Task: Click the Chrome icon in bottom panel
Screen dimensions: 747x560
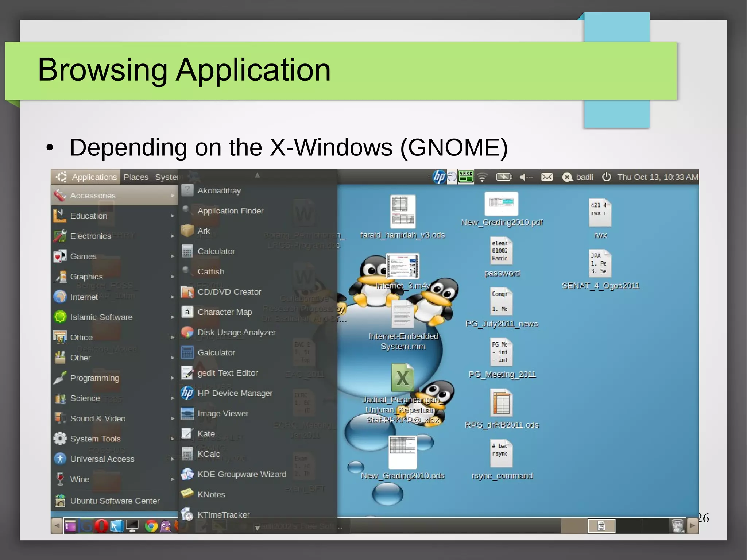Action: pyautogui.click(x=151, y=526)
